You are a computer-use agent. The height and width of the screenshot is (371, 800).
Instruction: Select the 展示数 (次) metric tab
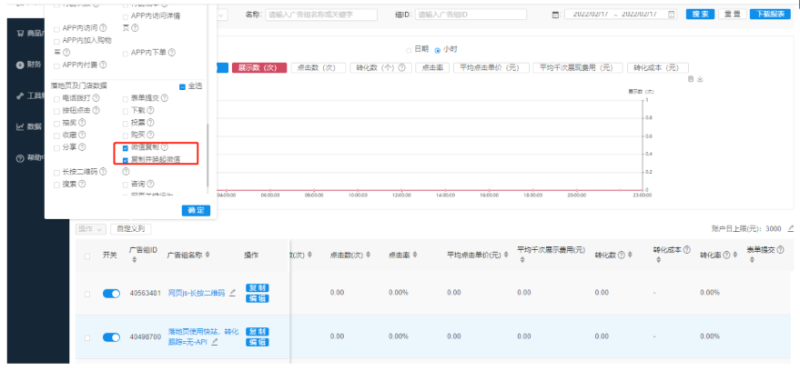pos(259,68)
